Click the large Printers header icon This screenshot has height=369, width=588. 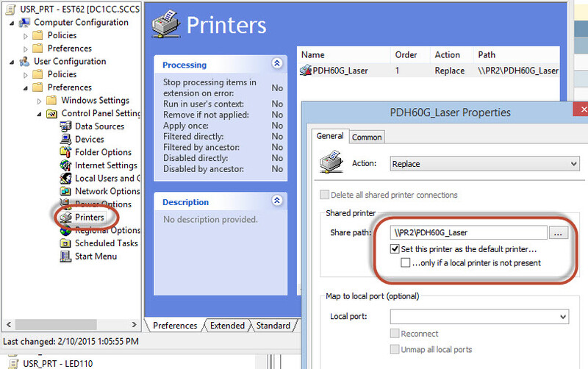tap(167, 24)
